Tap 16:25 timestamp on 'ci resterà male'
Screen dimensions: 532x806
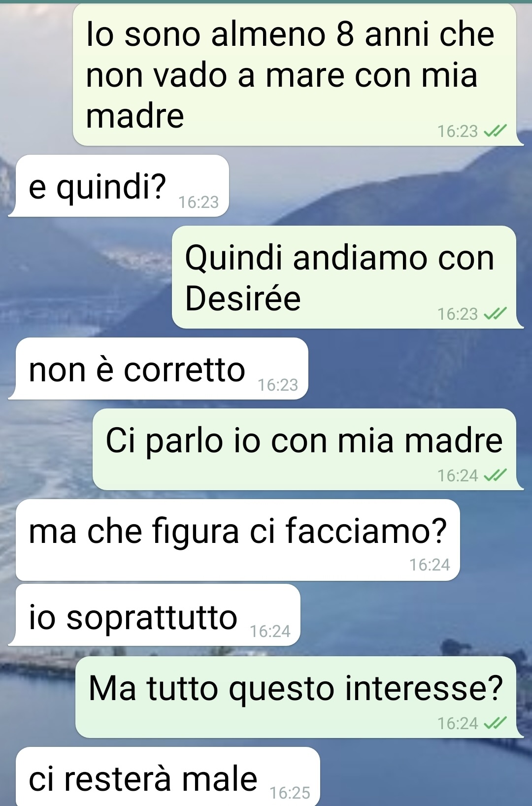pos(290,793)
